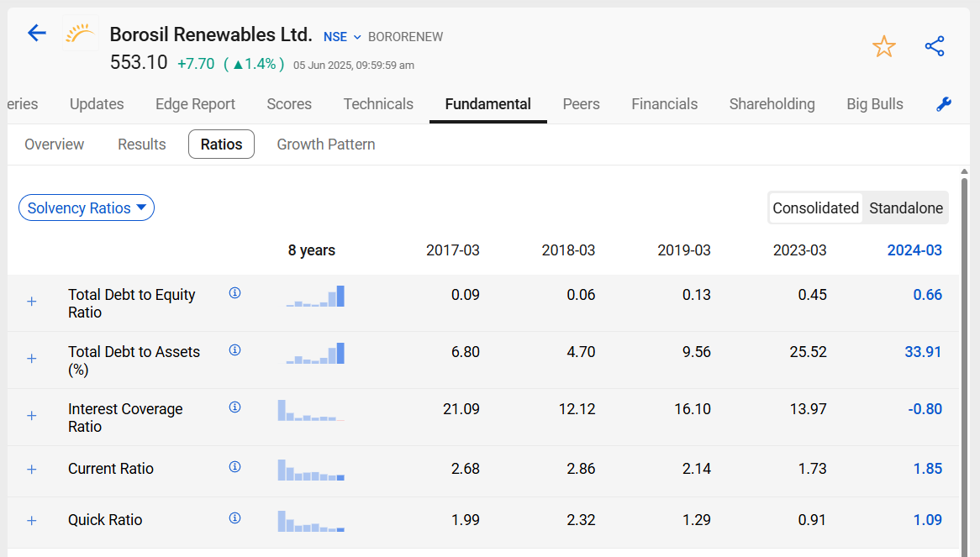This screenshot has height=557, width=980.
Task: Click the 2017-03 column header
Action: pyautogui.click(x=452, y=250)
